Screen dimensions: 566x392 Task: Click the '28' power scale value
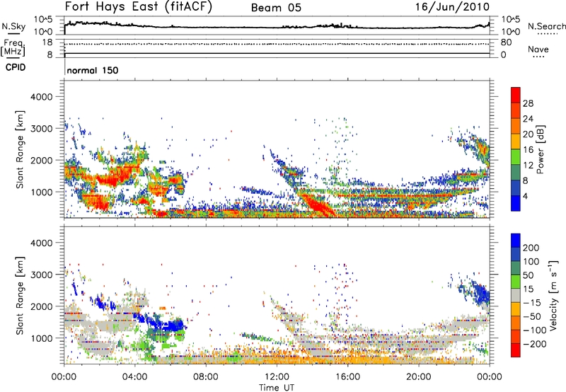[528, 103]
